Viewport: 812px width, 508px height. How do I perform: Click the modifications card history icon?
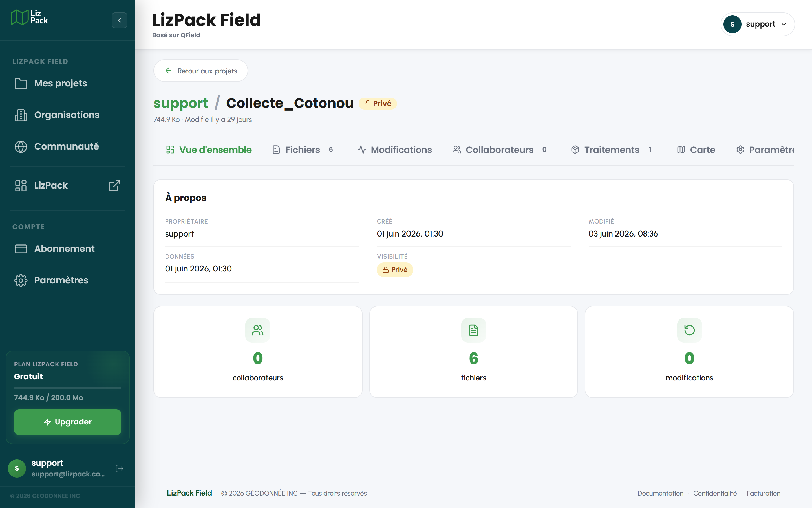pyautogui.click(x=689, y=330)
